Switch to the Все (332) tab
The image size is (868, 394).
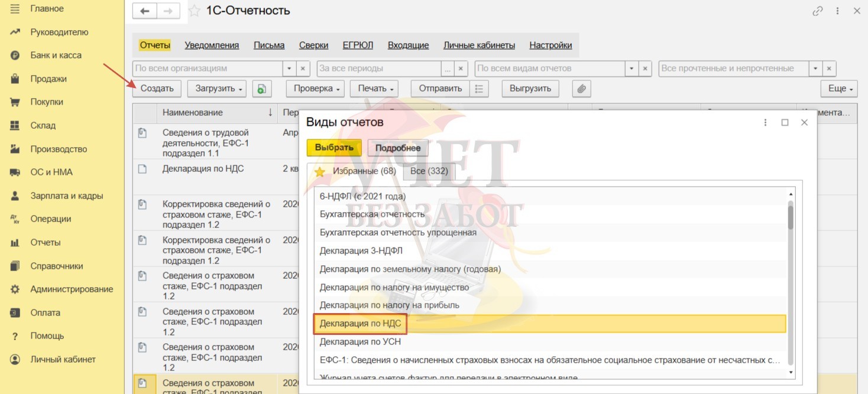click(x=429, y=171)
